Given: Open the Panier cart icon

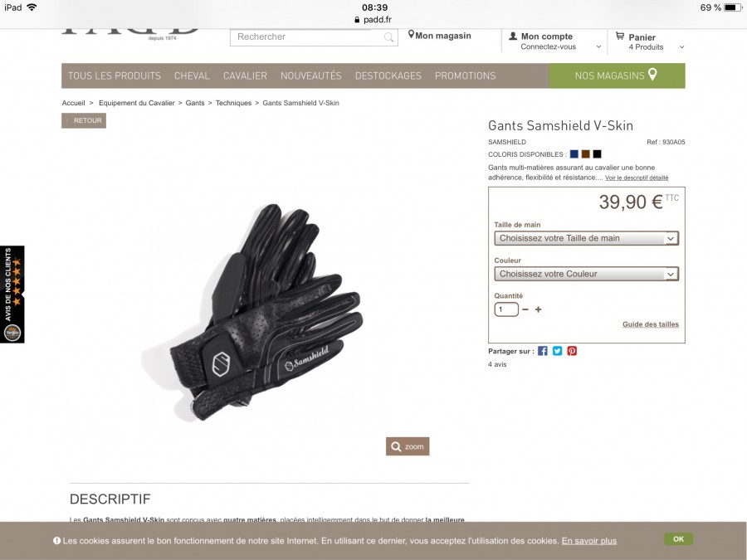Looking at the screenshot, I should click(x=620, y=36).
